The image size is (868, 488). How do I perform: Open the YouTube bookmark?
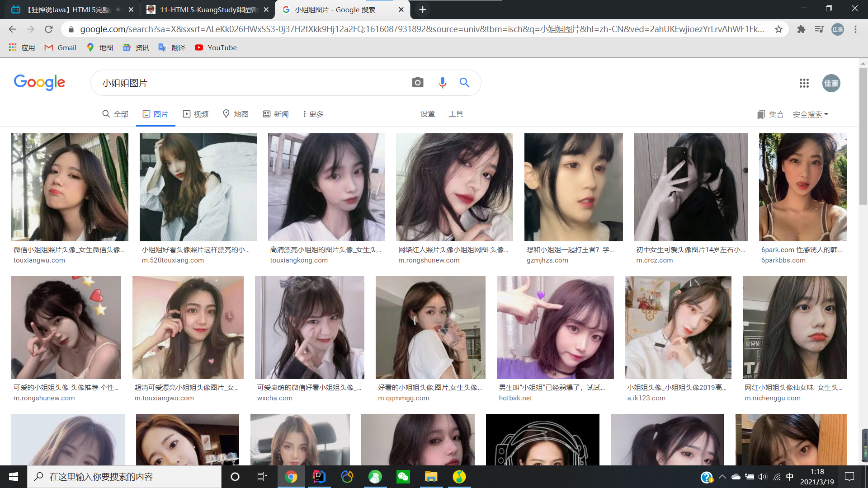(x=216, y=47)
